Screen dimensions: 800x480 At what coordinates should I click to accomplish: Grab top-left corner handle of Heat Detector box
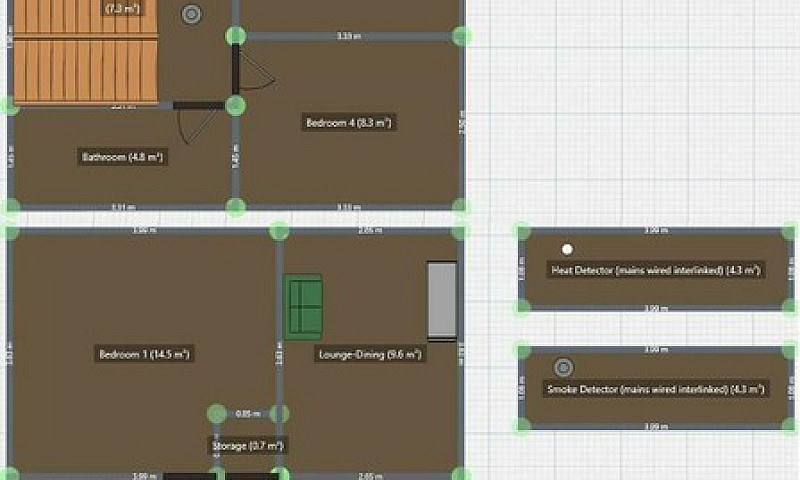pos(523,231)
